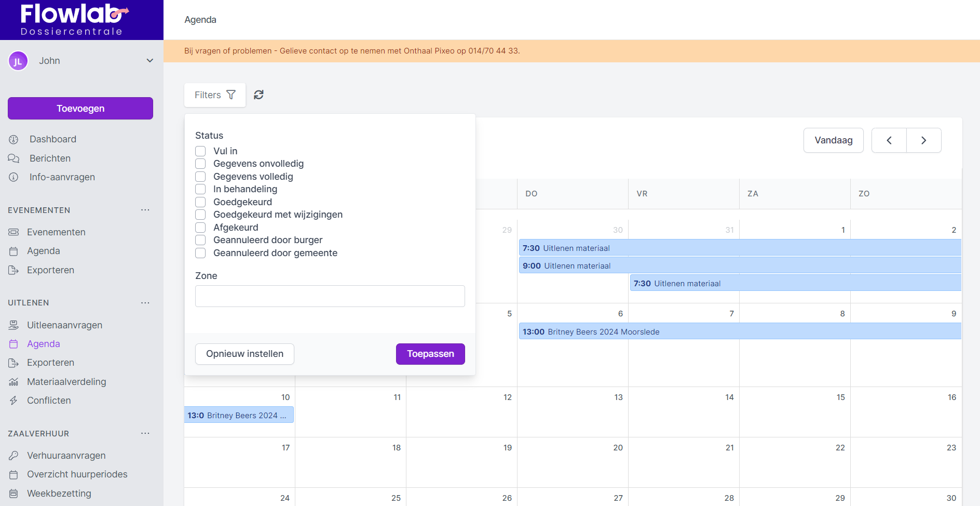This screenshot has width=980, height=506.
Task: Click the Info-aanvragen info icon
Action: (13, 177)
